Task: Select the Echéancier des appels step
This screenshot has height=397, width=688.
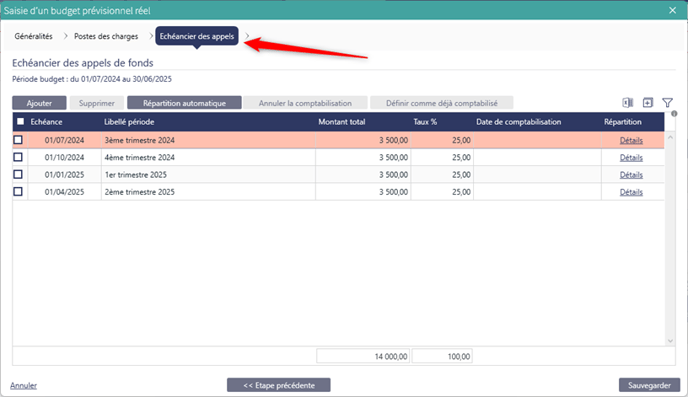Action: (x=197, y=36)
